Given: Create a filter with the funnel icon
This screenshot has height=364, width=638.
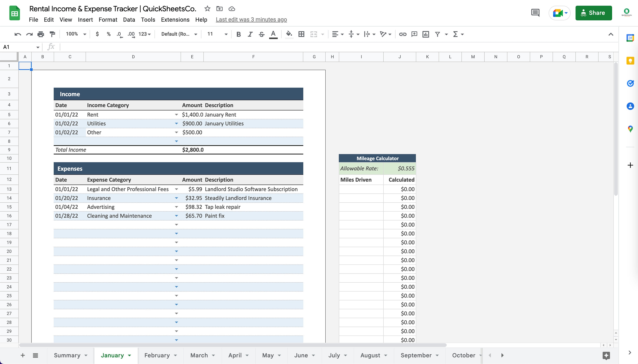Looking at the screenshot, I should click(437, 34).
